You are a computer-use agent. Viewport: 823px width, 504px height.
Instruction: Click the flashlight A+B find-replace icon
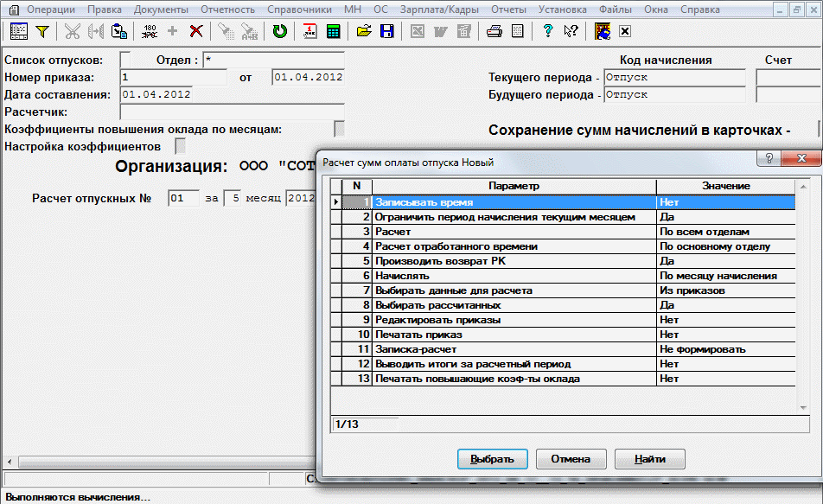coord(249,31)
